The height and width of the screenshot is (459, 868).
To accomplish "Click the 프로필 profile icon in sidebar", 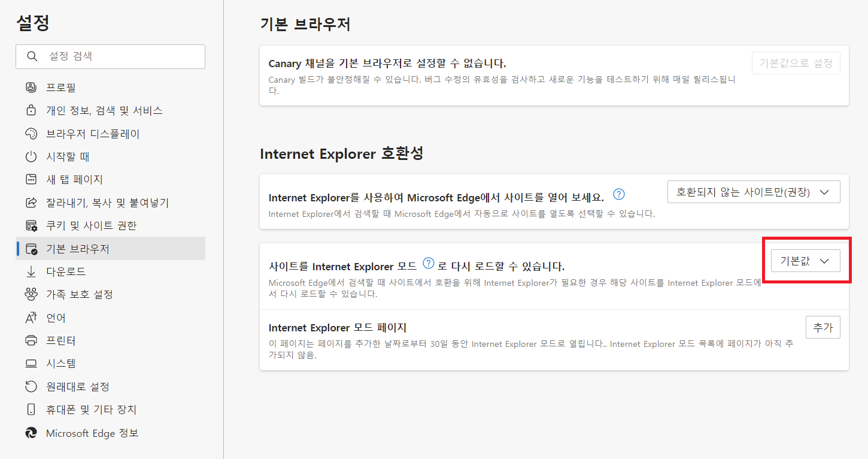I will [x=31, y=87].
